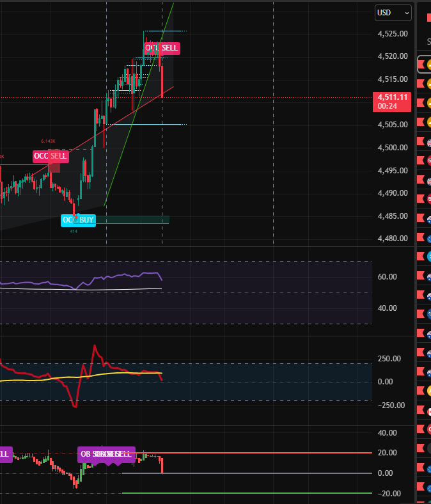Click the 4,500.00 price axis label
This screenshot has height=504, width=431.
(x=391, y=147)
